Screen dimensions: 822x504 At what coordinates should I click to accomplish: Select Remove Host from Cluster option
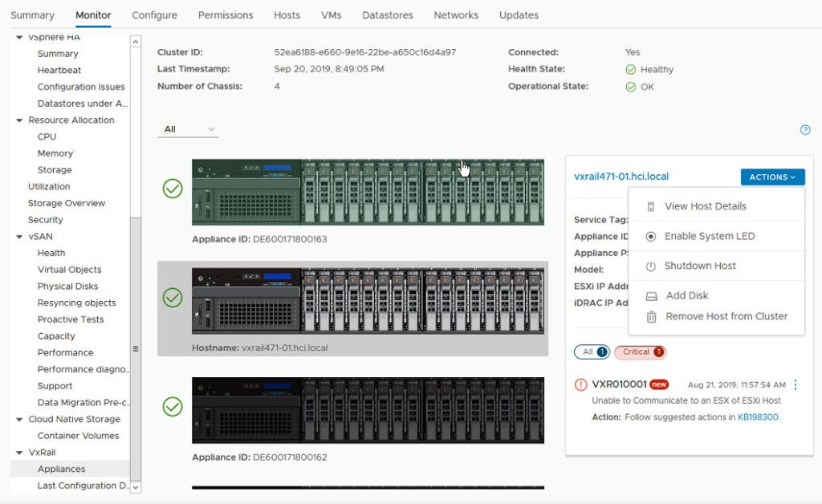coord(717,316)
